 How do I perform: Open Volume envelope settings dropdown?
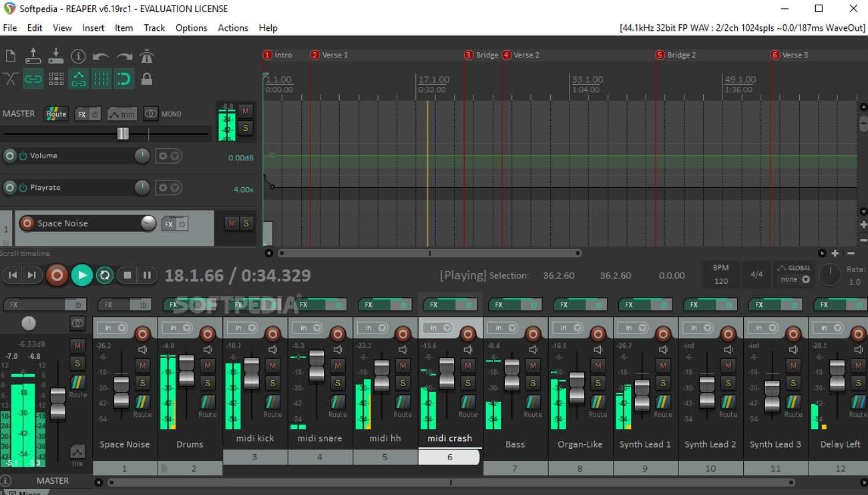[x=168, y=156]
